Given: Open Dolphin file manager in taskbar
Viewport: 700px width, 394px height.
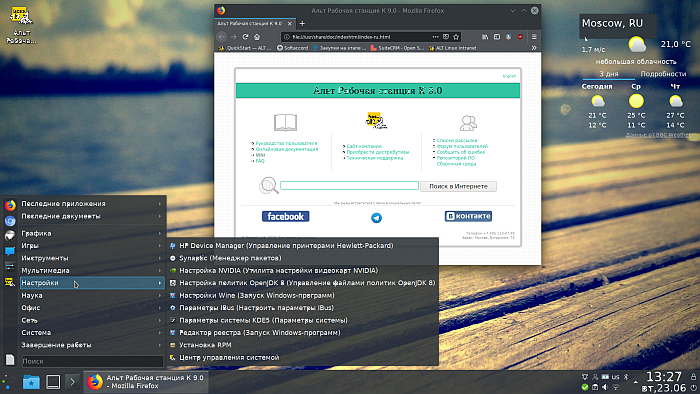Looking at the screenshot, I should pos(31,382).
